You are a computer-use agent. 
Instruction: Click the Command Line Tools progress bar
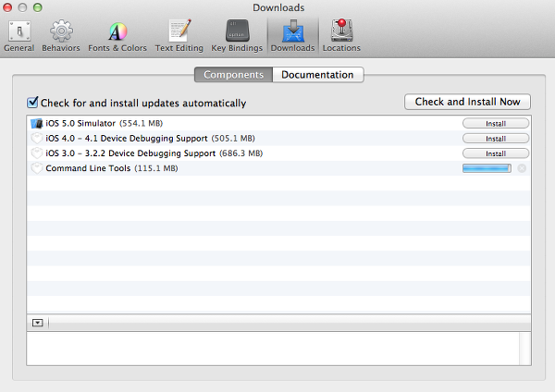pos(487,168)
